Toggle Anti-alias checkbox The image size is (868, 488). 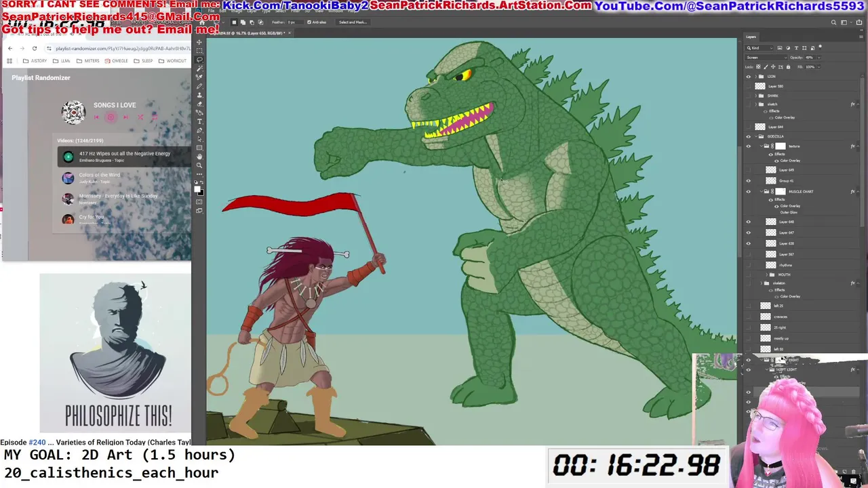pyautogui.click(x=309, y=22)
